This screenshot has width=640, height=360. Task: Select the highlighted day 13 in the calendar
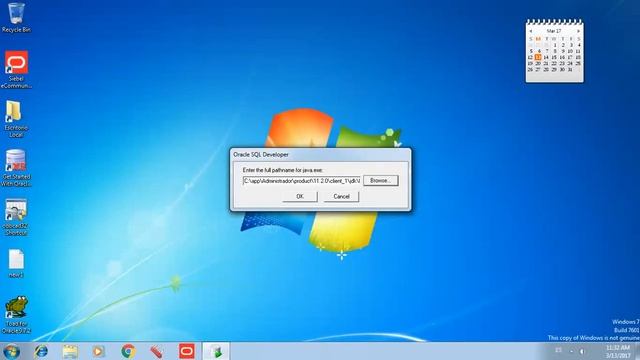[x=538, y=57]
